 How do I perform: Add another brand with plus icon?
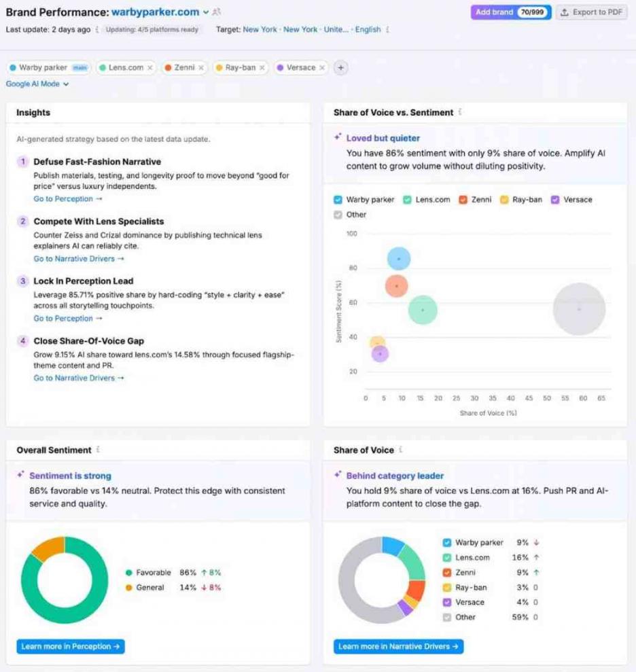pos(340,68)
